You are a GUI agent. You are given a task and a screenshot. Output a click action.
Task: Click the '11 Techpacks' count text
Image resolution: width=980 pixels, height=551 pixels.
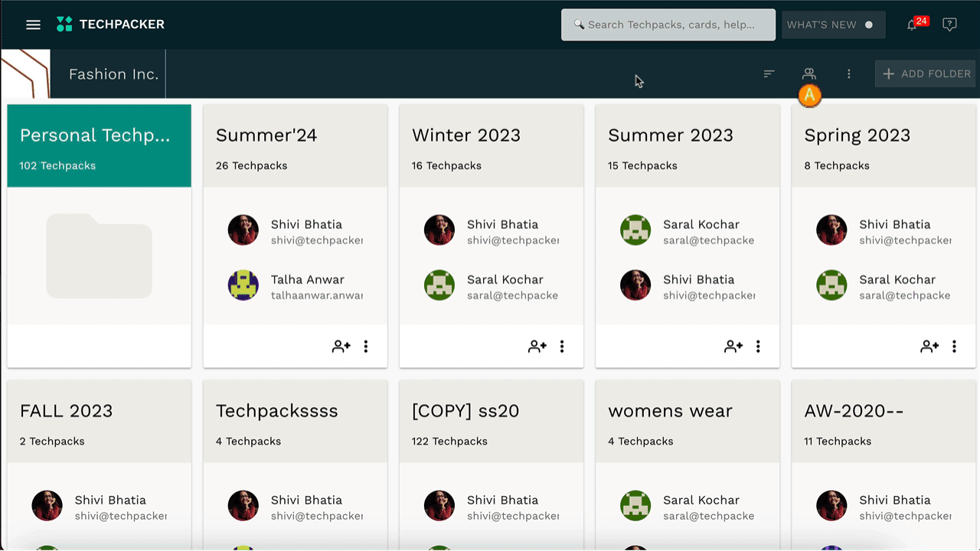click(838, 441)
